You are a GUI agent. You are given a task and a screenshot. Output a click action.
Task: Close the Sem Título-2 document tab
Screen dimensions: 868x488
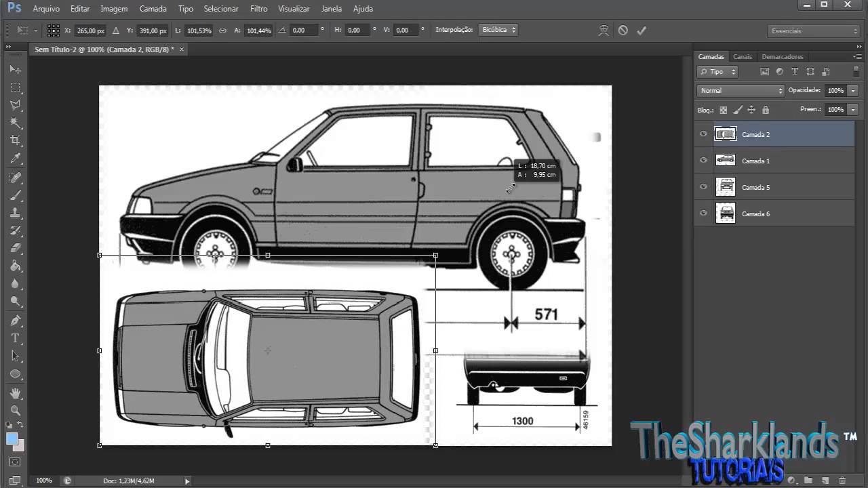click(x=182, y=49)
